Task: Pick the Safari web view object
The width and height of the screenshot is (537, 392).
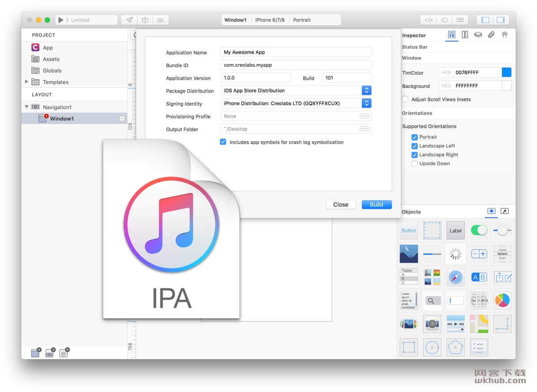Action: (455, 277)
